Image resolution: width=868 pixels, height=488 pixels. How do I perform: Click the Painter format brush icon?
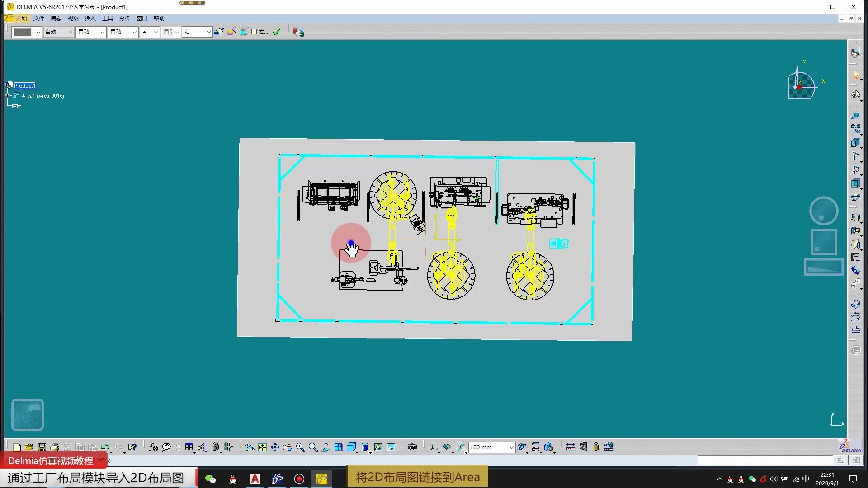219,32
